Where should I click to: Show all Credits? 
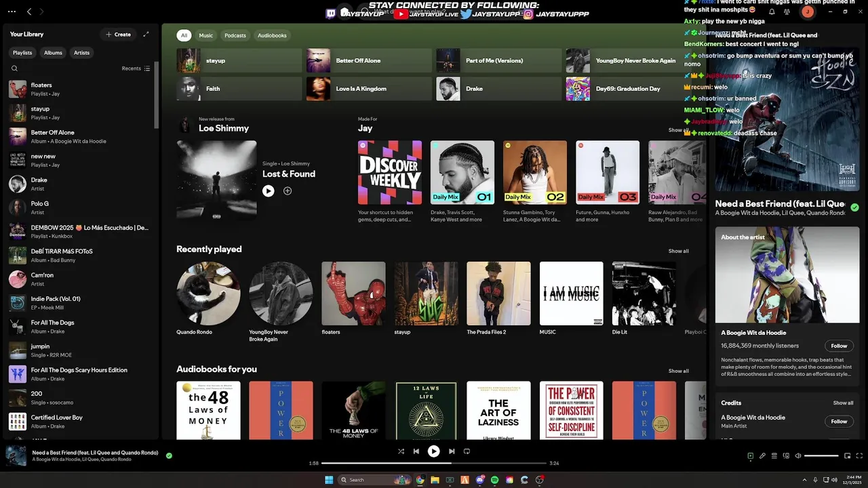tap(843, 403)
